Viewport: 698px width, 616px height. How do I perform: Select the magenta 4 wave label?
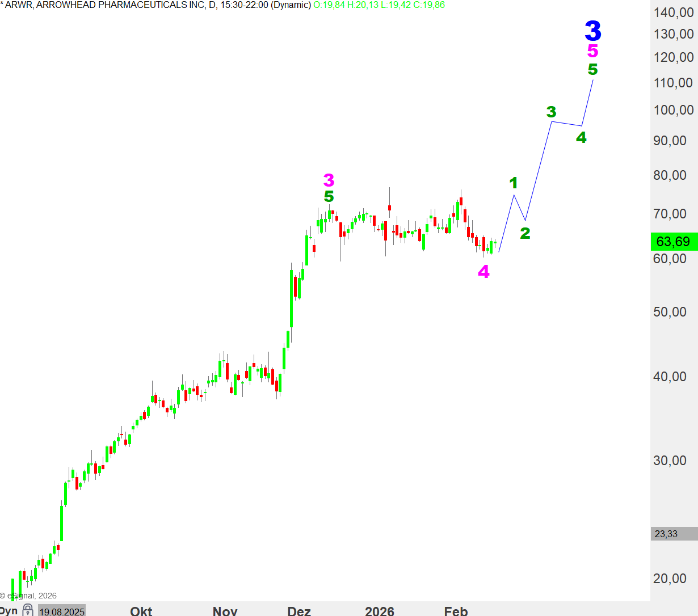coord(483,272)
